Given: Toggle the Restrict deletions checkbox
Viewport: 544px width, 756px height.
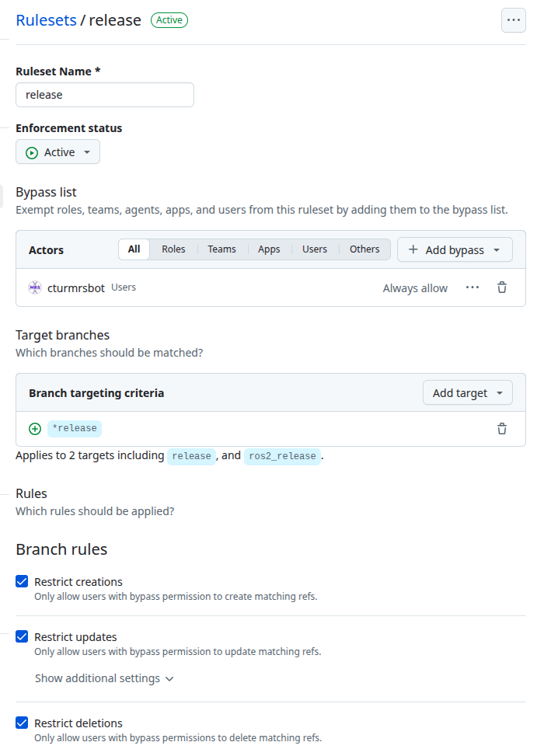Looking at the screenshot, I should 22,723.
